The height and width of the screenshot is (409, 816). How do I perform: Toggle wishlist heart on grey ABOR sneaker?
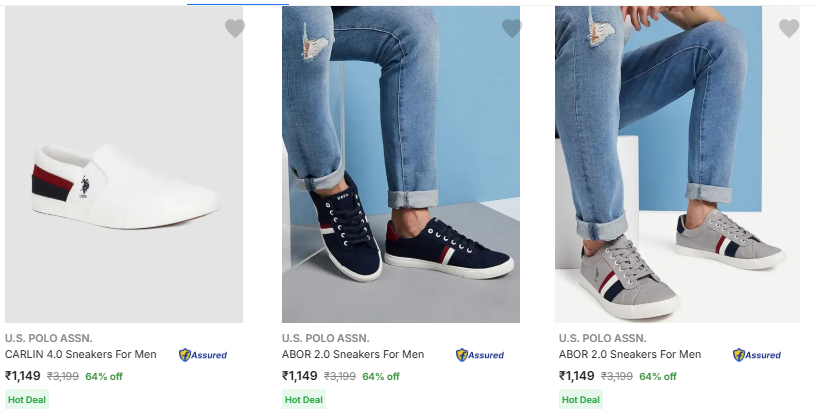[789, 29]
